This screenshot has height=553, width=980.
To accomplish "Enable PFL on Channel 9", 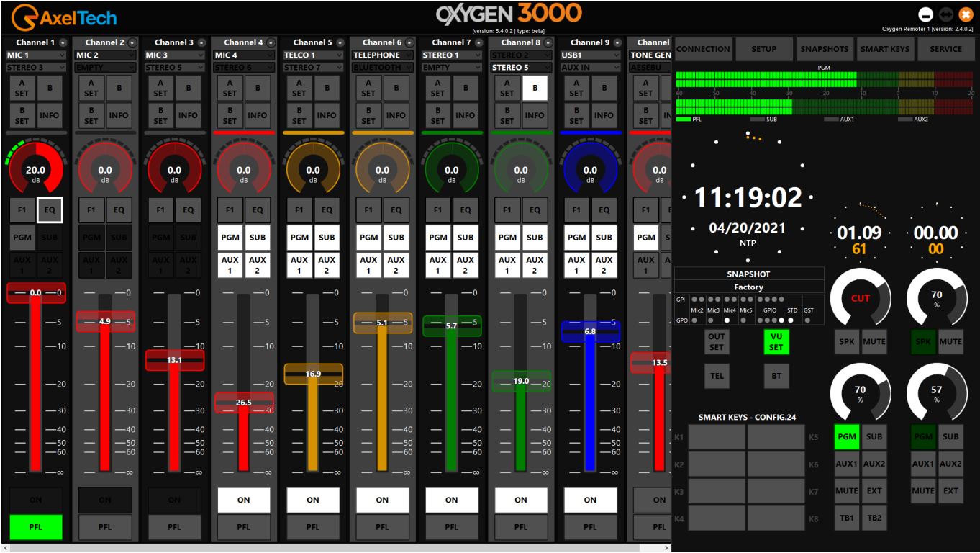I will coord(590,526).
